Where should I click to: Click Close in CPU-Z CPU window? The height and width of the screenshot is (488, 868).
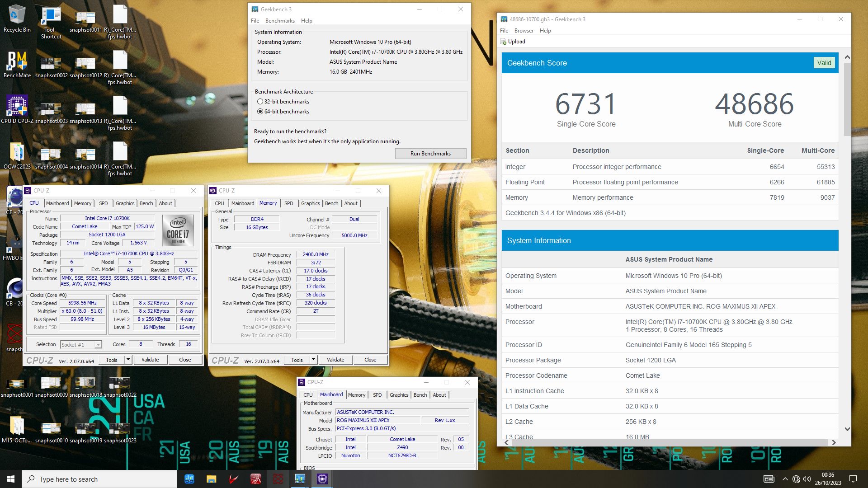click(x=185, y=360)
